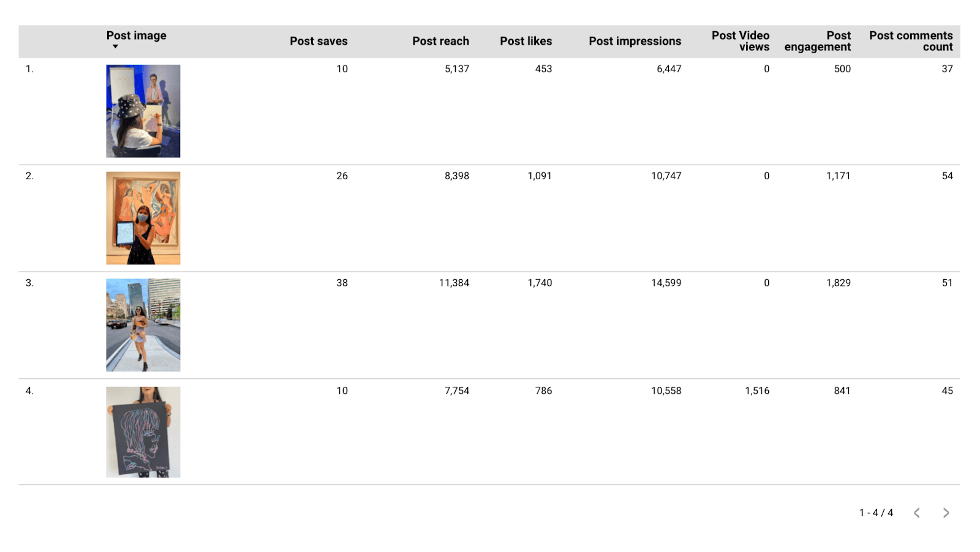Open thumbnail of girl drawing in bucket hat
Image resolution: width=980 pixels, height=552 pixels.
143,111
